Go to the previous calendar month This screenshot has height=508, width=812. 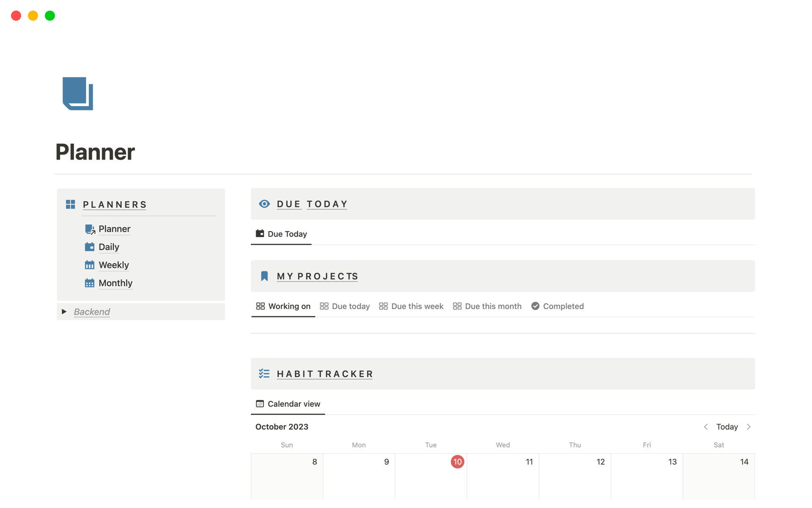click(706, 427)
